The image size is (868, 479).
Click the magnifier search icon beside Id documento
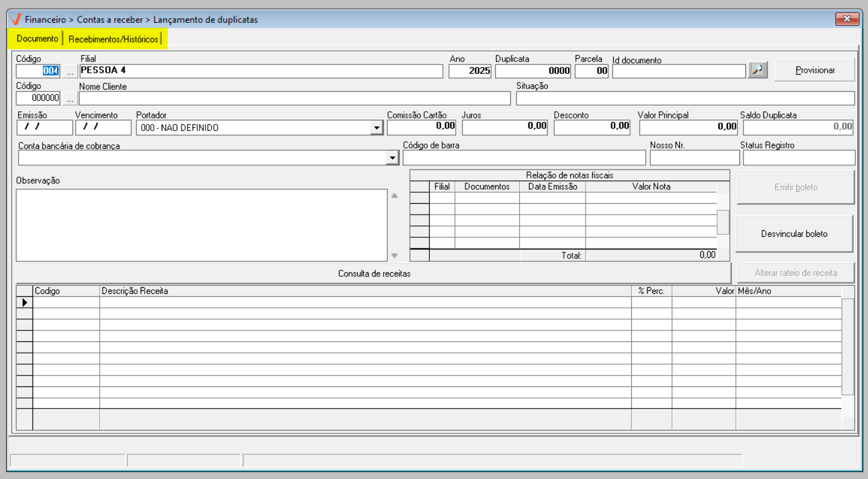[757, 70]
